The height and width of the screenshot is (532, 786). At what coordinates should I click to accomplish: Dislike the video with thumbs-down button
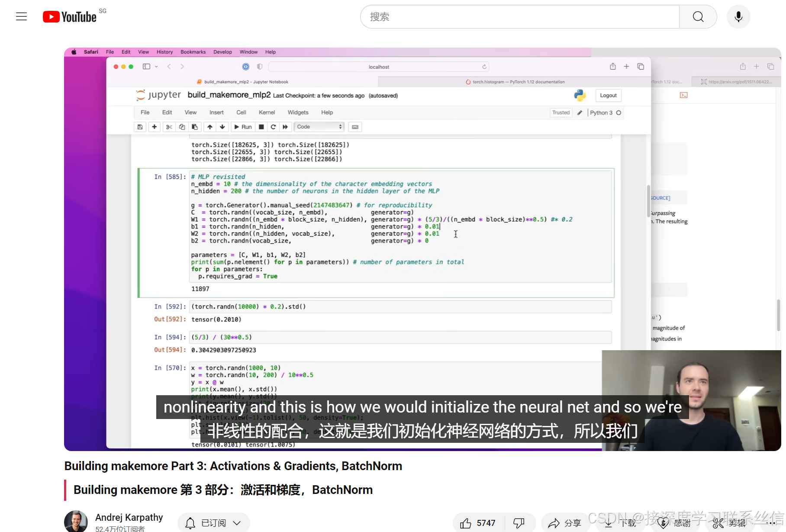click(x=519, y=523)
